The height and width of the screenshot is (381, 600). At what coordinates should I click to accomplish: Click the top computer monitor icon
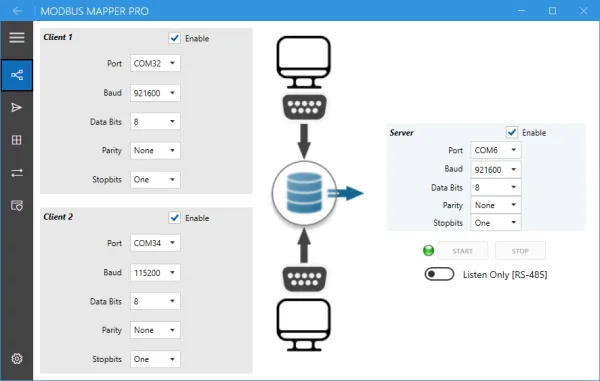[303, 62]
